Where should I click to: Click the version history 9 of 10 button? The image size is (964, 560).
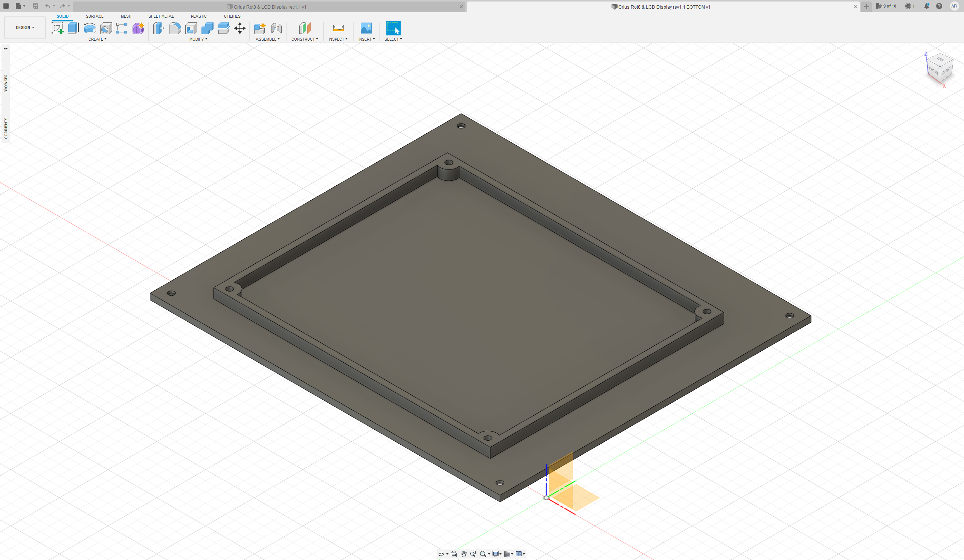[x=887, y=6]
